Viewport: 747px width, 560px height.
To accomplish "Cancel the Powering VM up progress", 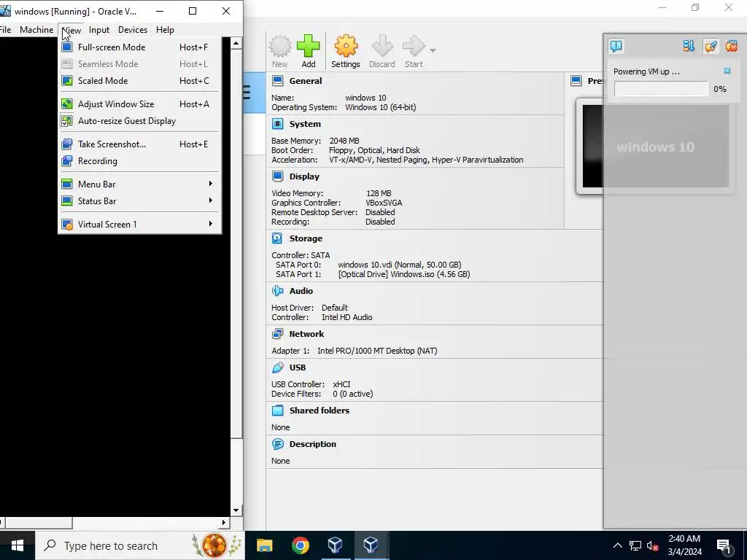I will coord(727,71).
